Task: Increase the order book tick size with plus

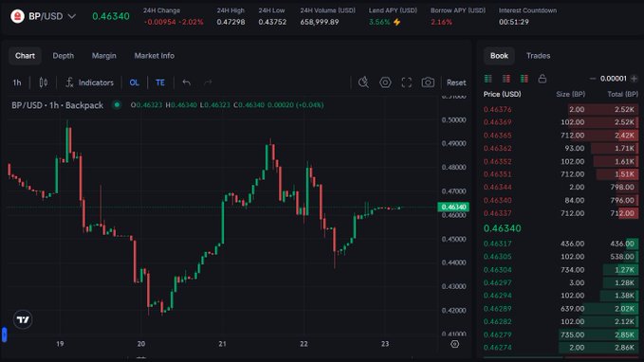Action: point(635,79)
